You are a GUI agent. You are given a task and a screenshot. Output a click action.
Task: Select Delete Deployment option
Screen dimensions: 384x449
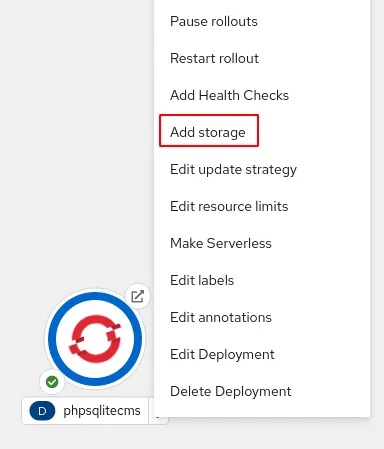(x=231, y=391)
